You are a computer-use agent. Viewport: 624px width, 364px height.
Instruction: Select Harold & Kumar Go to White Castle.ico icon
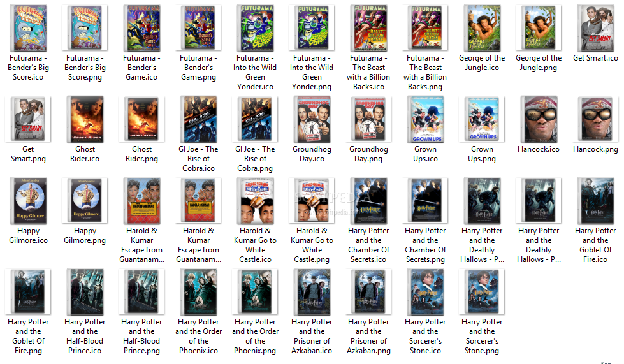pyautogui.click(x=255, y=201)
